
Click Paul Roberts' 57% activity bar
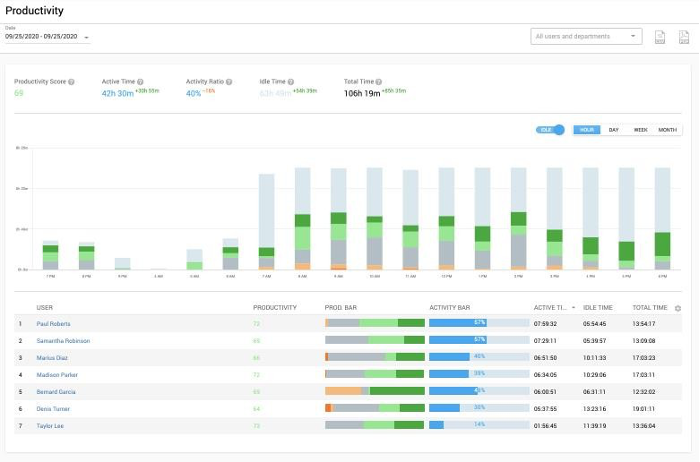click(479, 323)
